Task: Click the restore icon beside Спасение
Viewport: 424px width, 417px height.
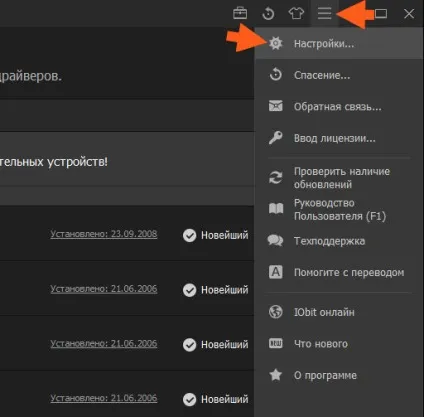Action: pos(276,75)
